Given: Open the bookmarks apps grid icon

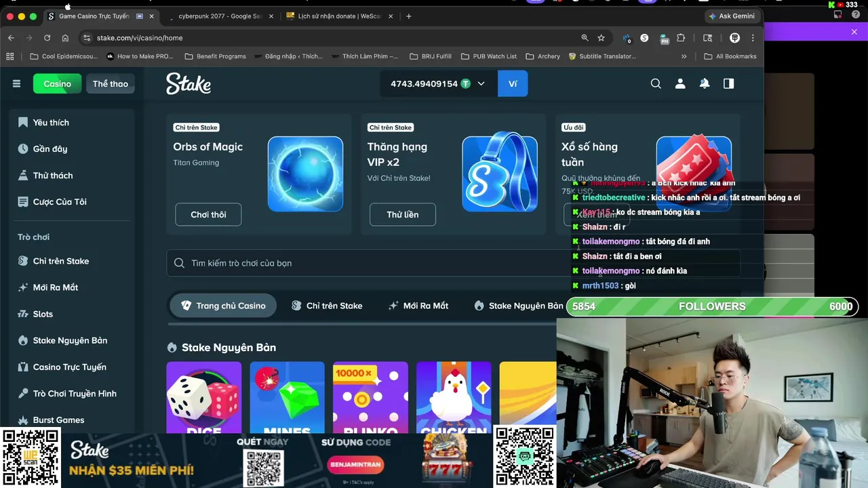Looking at the screenshot, I should [x=10, y=56].
